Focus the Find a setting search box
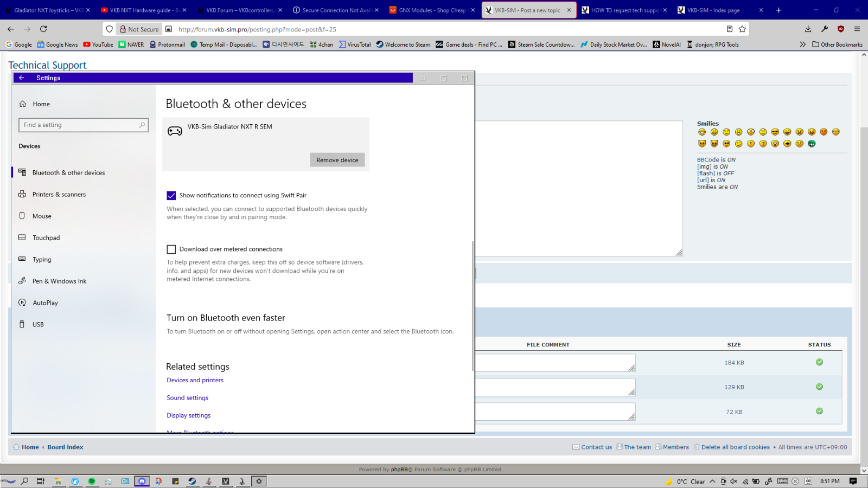Screen dimensions: 868x488 coord(84,125)
